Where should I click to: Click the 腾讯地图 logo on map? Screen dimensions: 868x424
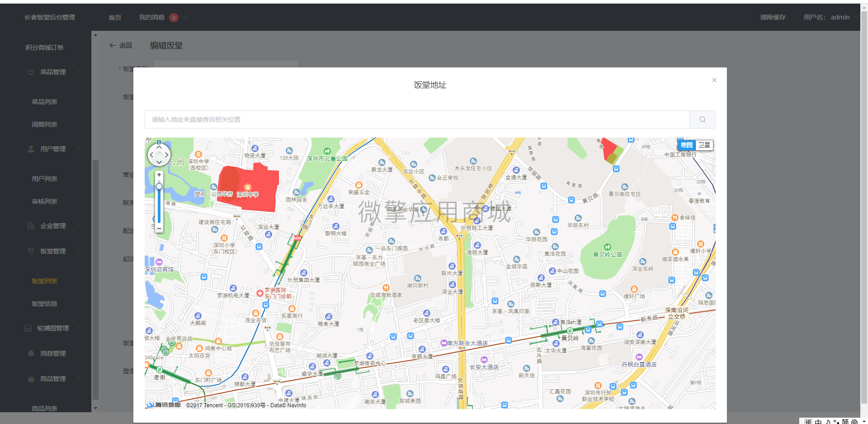click(163, 405)
